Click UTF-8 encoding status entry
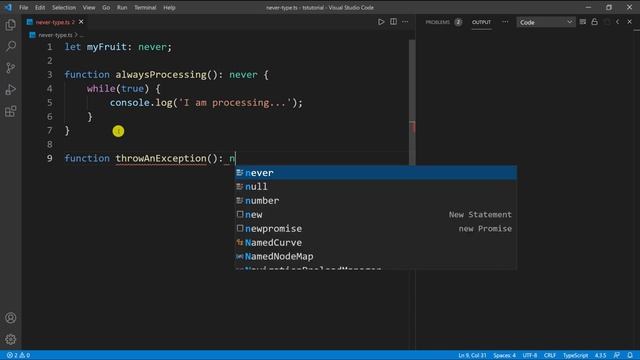 530,355
